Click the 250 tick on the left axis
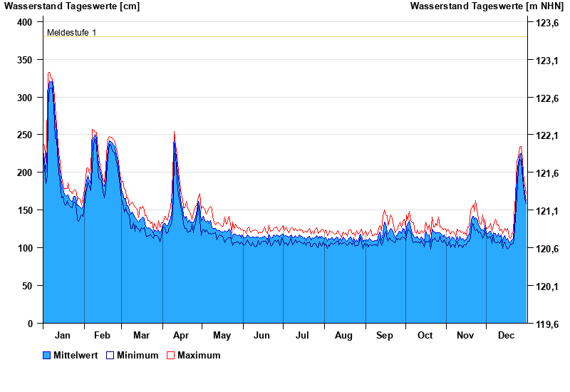Image resolution: width=570 pixels, height=392 pixels. (24, 135)
